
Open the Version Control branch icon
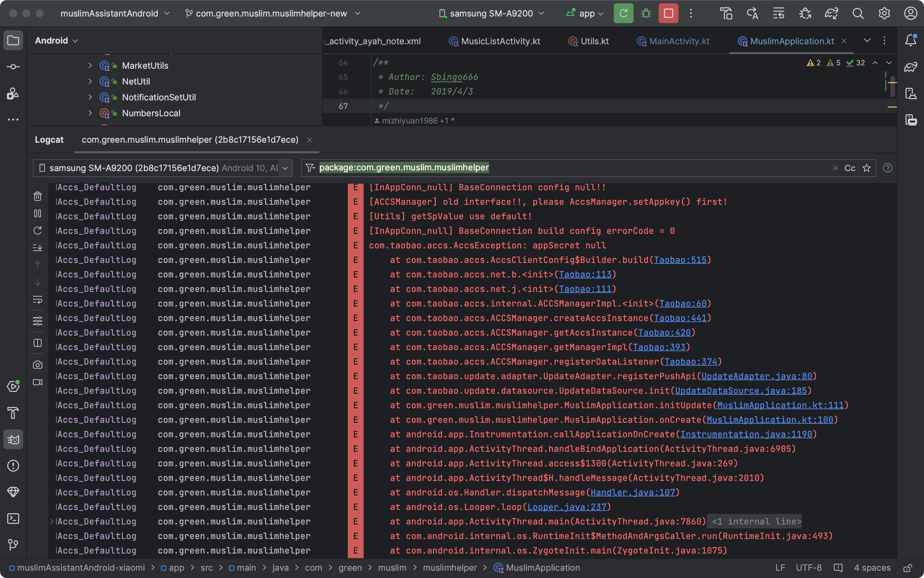(x=13, y=544)
